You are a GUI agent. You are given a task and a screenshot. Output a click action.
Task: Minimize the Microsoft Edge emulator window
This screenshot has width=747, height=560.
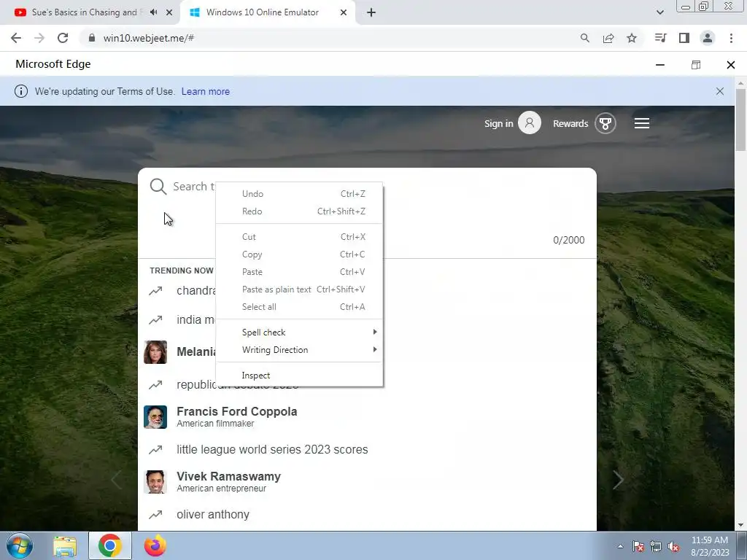point(659,65)
